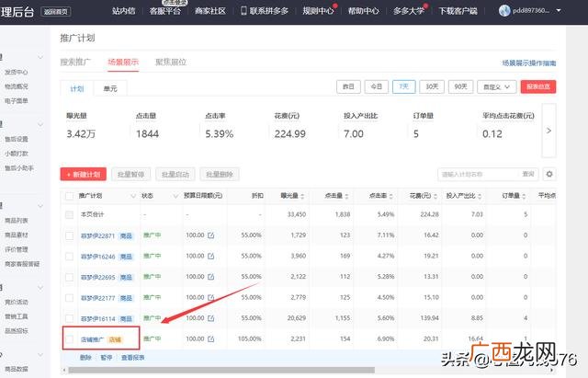588x378 pixels.
Task: Tick the checkbox for 菲梦伊16246
Action: click(x=70, y=257)
